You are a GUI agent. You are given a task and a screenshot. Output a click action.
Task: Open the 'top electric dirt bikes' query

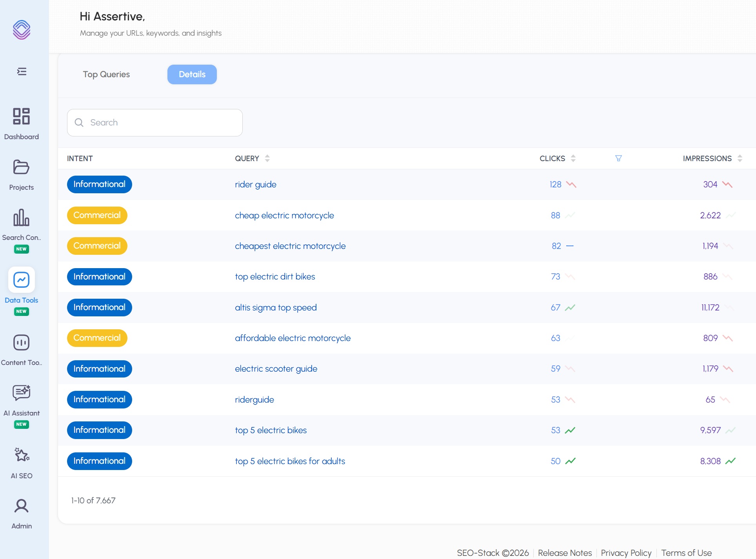(275, 277)
